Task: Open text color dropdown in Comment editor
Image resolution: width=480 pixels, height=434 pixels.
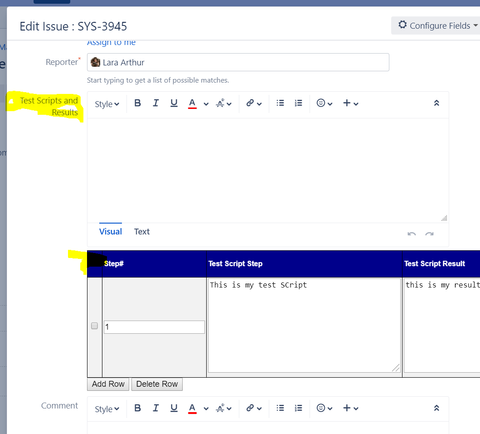Action: click(x=206, y=409)
